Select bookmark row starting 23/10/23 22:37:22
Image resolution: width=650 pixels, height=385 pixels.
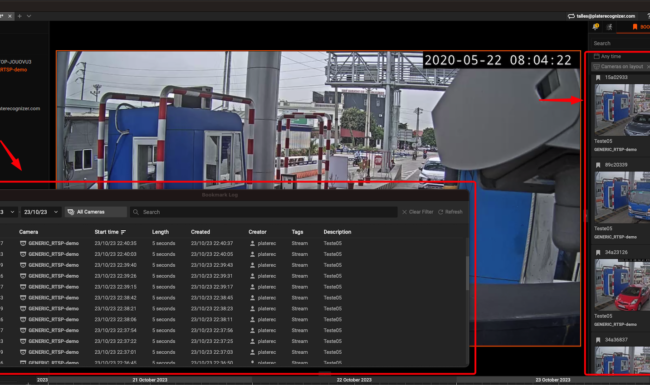pos(233,341)
